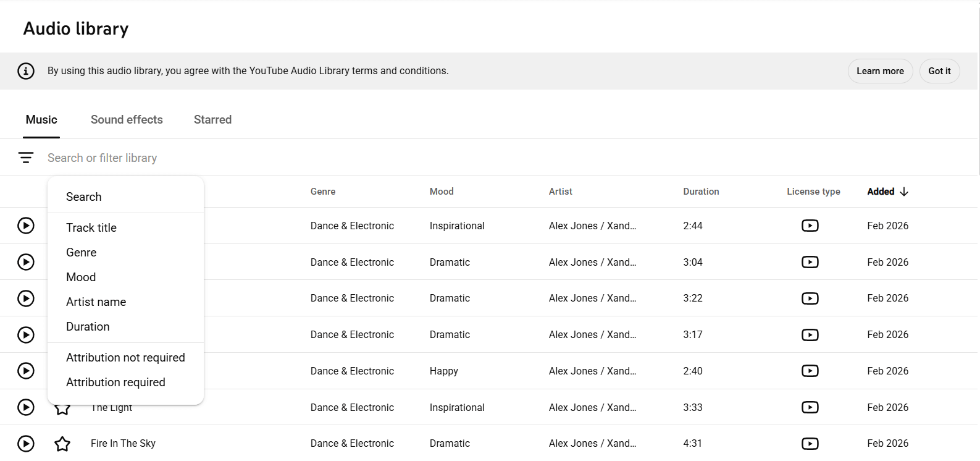Click YouTube license icon for 2:40 track
The width and height of the screenshot is (980, 461).
point(810,371)
